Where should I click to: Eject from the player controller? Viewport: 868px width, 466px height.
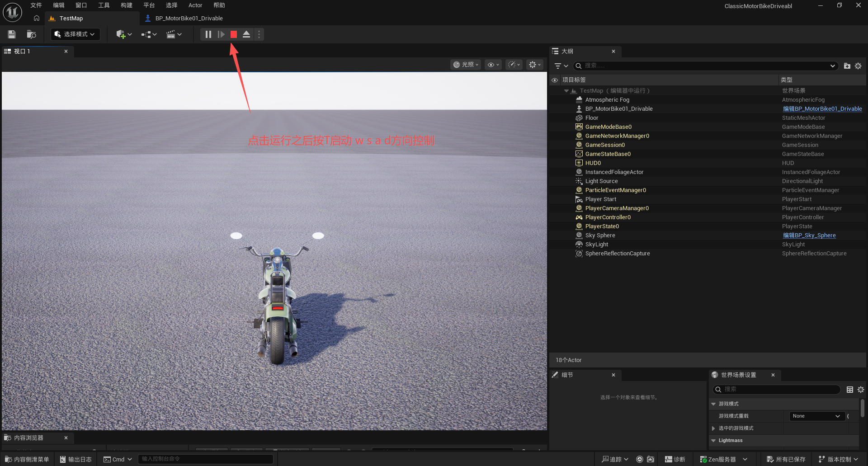246,34
